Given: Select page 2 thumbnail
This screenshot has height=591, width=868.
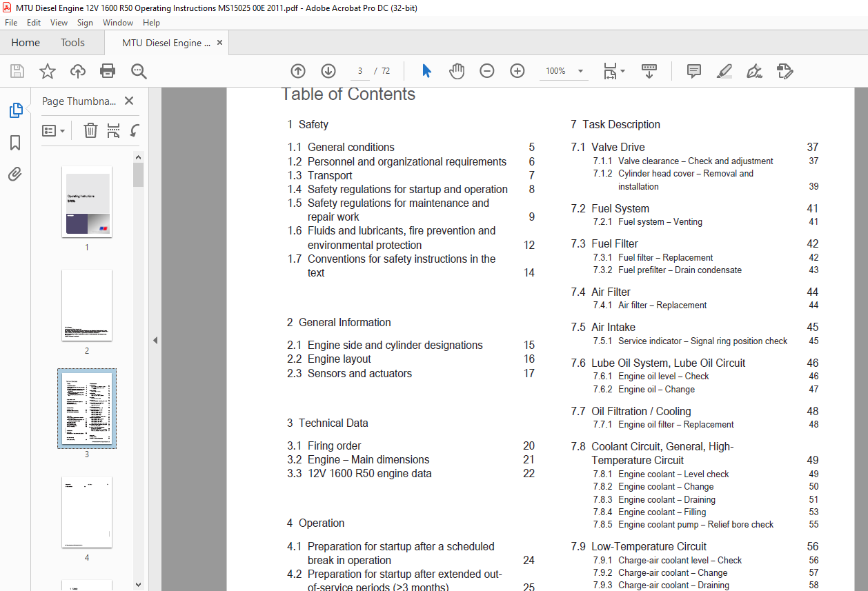Looking at the screenshot, I should pyautogui.click(x=87, y=305).
